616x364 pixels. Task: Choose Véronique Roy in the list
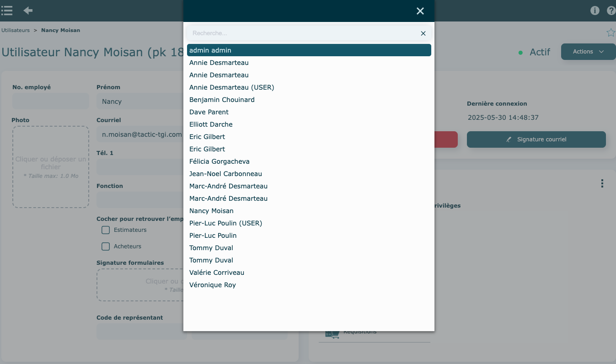[212, 285]
